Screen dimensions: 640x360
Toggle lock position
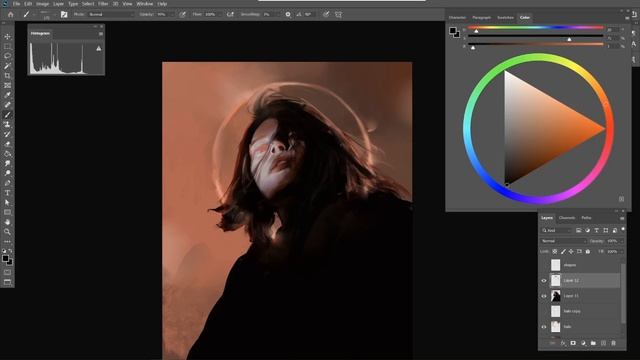click(x=571, y=251)
